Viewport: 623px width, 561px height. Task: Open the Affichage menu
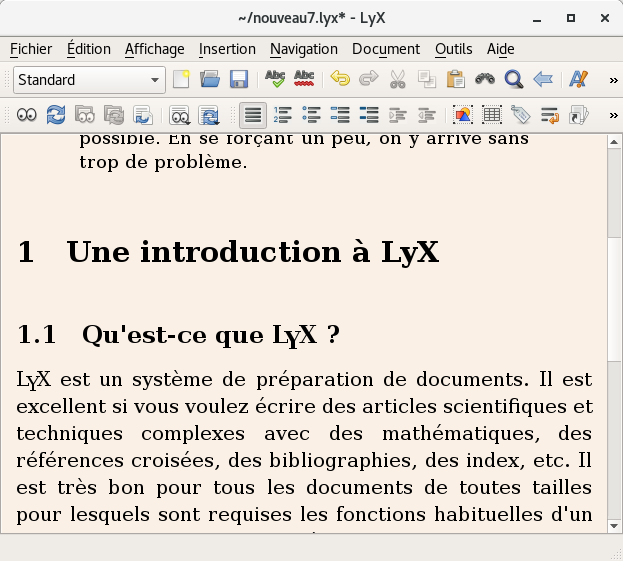155,49
